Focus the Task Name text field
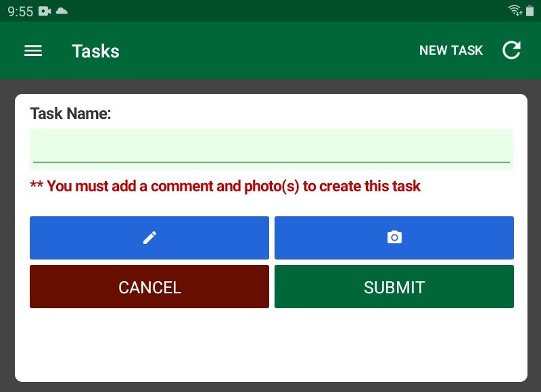The height and width of the screenshot is (392, 541). coord(271,149)
